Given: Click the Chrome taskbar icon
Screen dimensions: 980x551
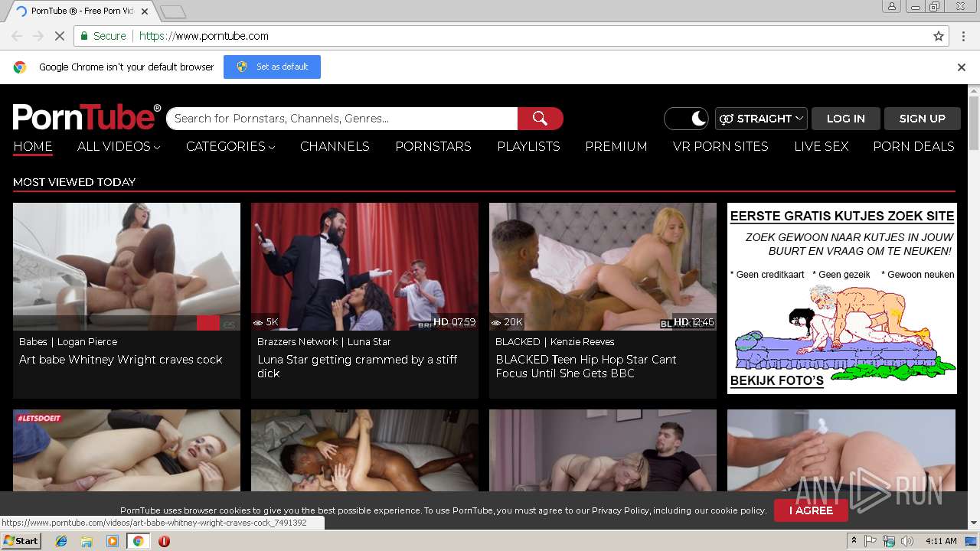Looking at the screenshot, I should click(x=138, y=541).
